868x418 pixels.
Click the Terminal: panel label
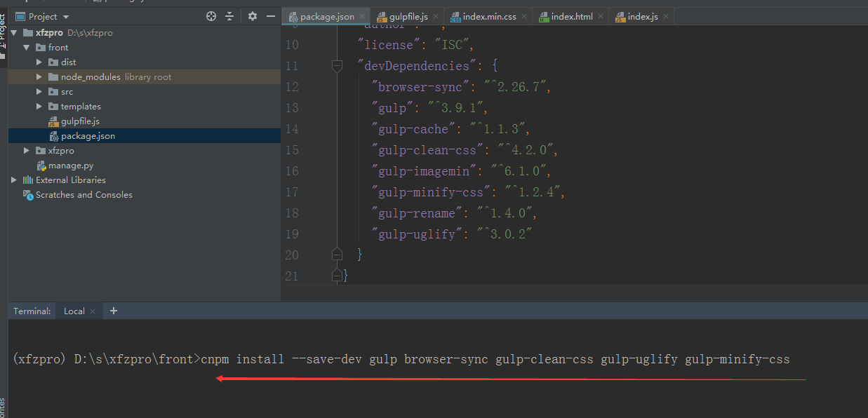[x=32, y=311]
